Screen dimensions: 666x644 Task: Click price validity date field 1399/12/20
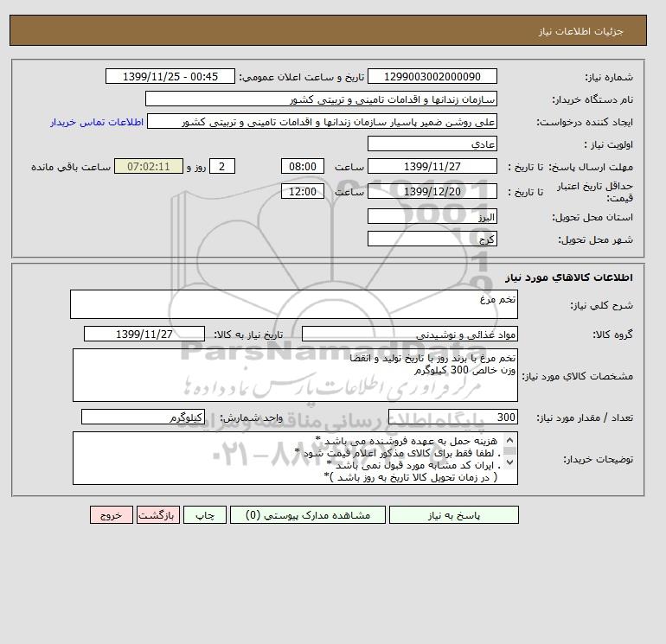432,191
